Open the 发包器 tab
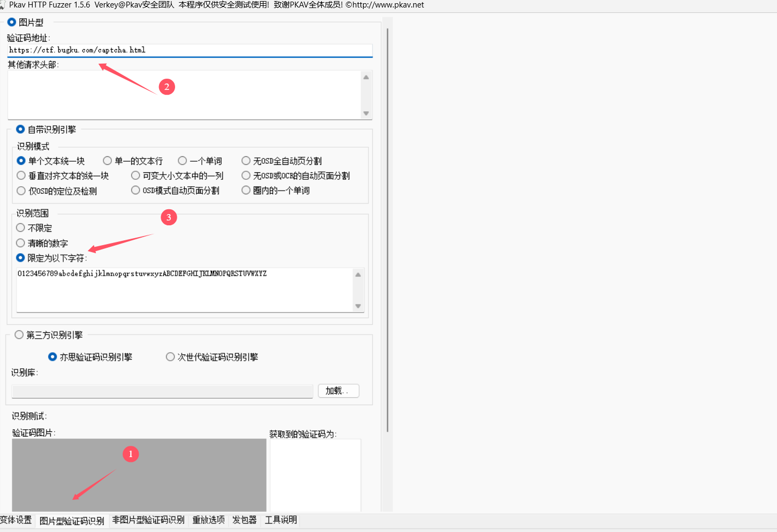The height and width of the screenshot is (532, 777). 245,520
